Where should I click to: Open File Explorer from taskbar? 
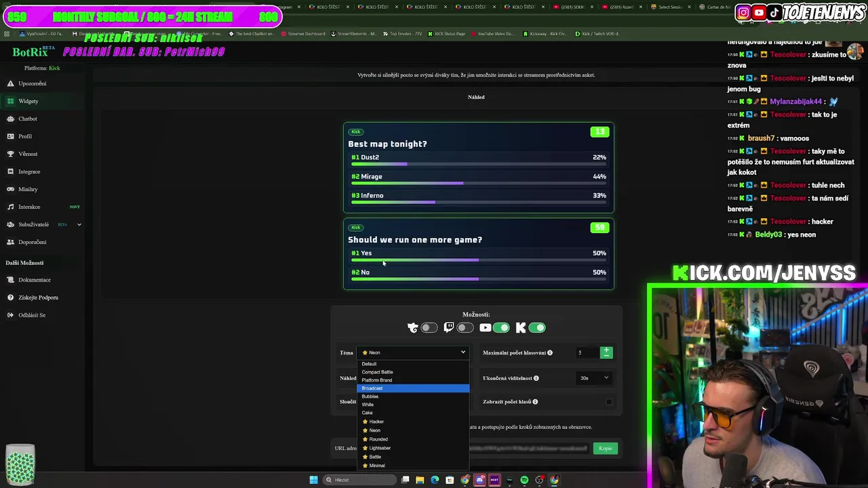coord(420,480)
